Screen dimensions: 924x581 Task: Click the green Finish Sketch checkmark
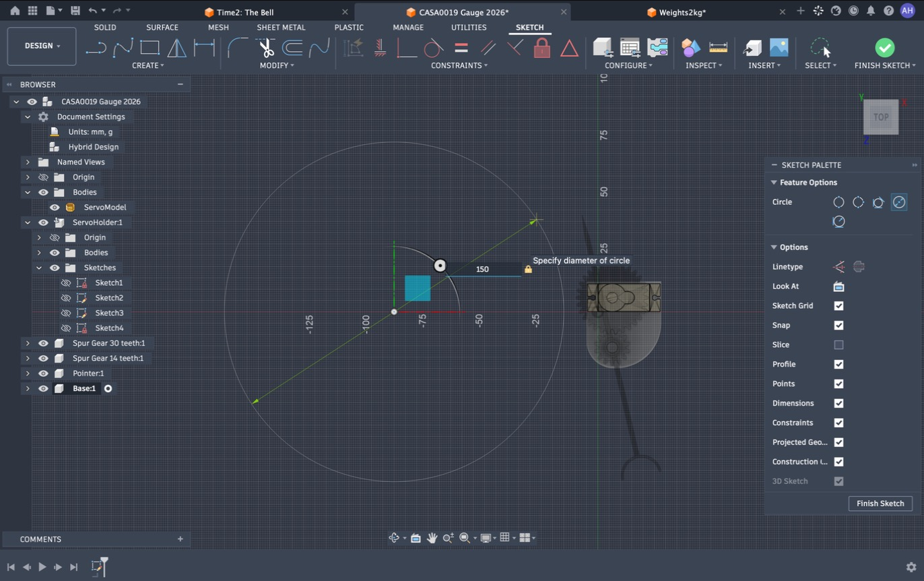(x=885, y=47)
